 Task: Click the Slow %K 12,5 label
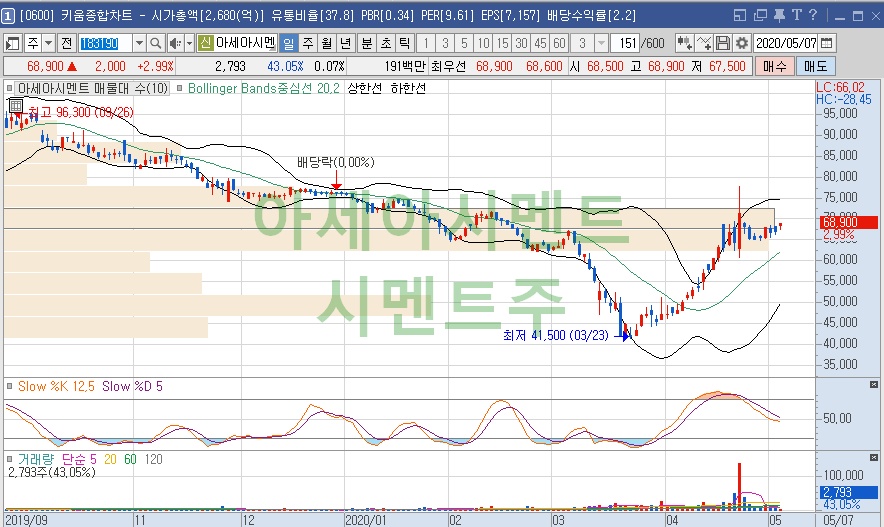(x=56, y=387)
